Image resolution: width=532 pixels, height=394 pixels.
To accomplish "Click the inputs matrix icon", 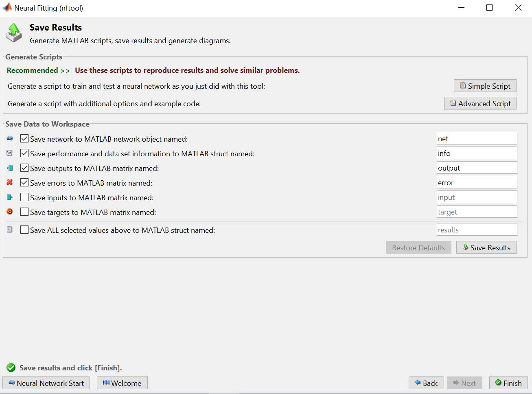I will (x=10, y=197).
